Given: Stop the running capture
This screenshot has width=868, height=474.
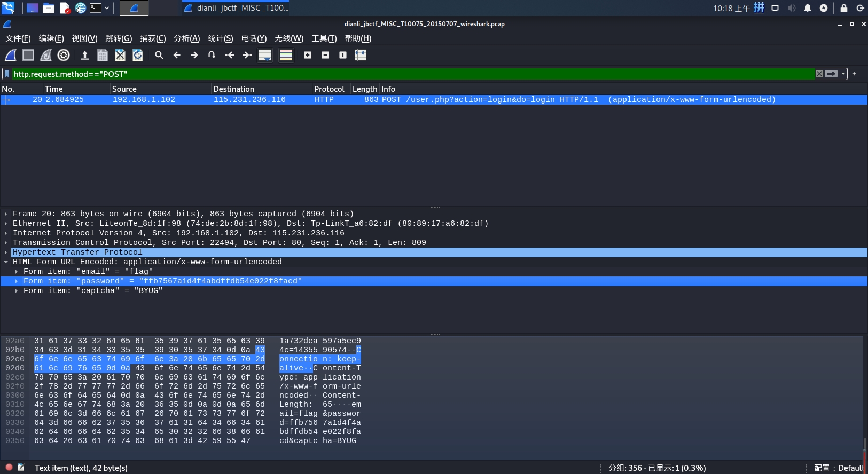Looking at the screenshot, I should click(x=28, y=55).
